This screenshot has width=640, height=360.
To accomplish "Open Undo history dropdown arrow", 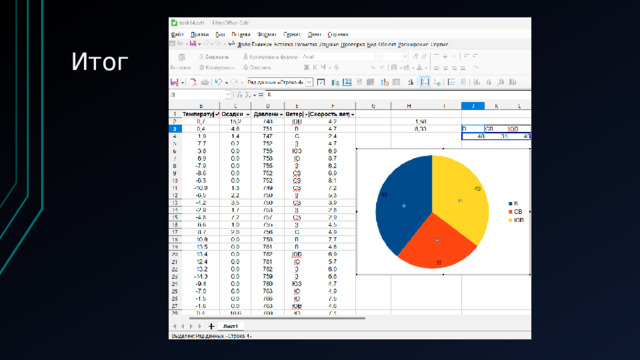I will (227, 82).
